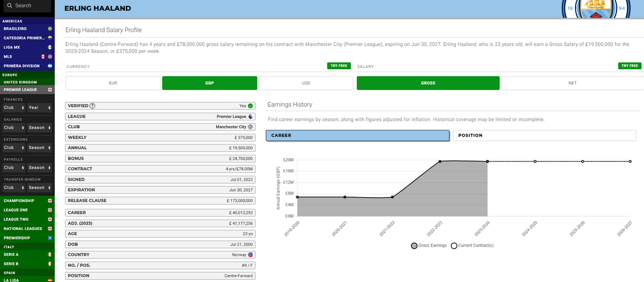Click the Erling Haaland Salary Profile heading
Viewport: 644px width, 282px height.
click(104, 30)
